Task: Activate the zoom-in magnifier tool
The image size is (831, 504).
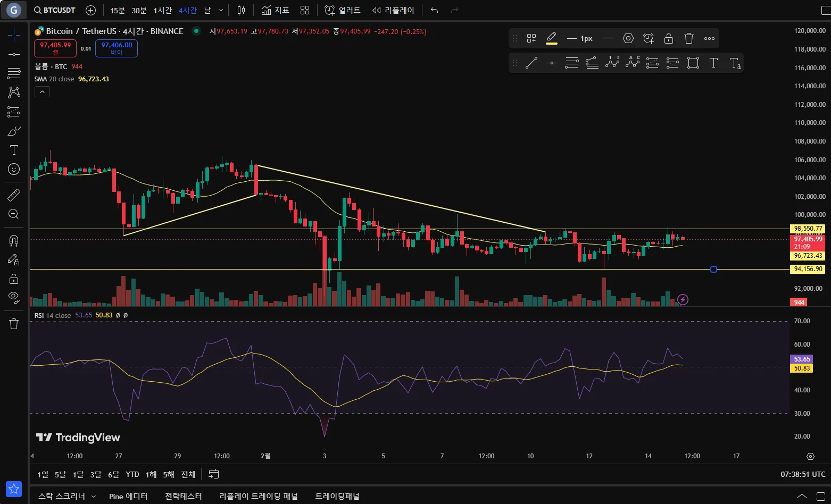Action: 14,214
